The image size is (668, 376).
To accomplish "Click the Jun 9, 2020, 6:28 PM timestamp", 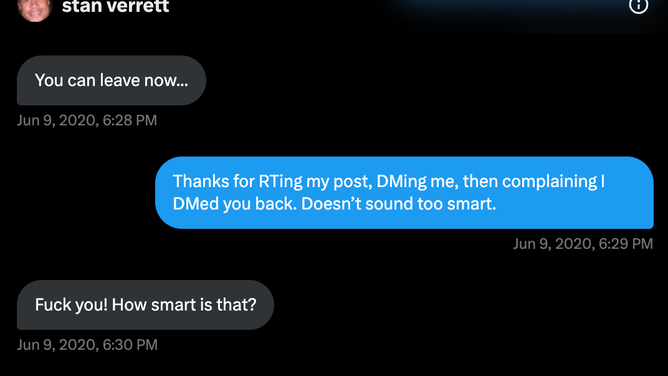I will click(87, 121).
